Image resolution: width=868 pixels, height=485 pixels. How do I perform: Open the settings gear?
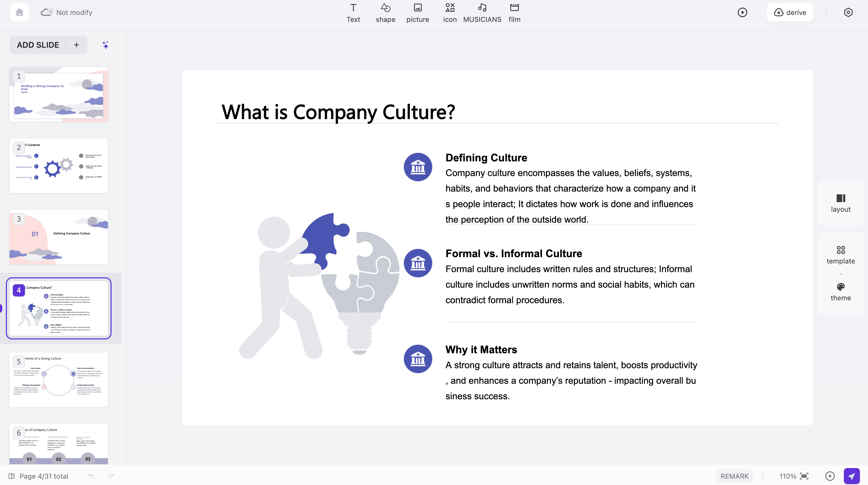pyautogui.click(x=848, y=12)
